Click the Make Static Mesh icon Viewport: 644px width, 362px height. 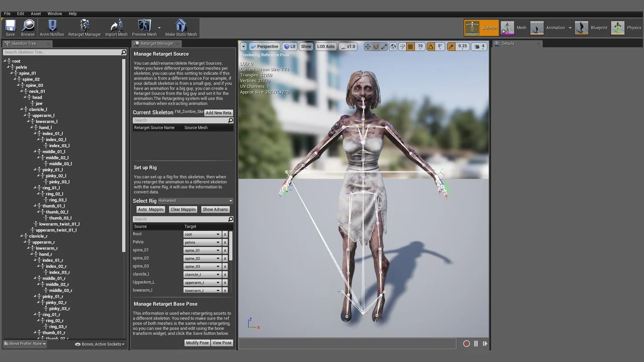[x=181, y=28]
